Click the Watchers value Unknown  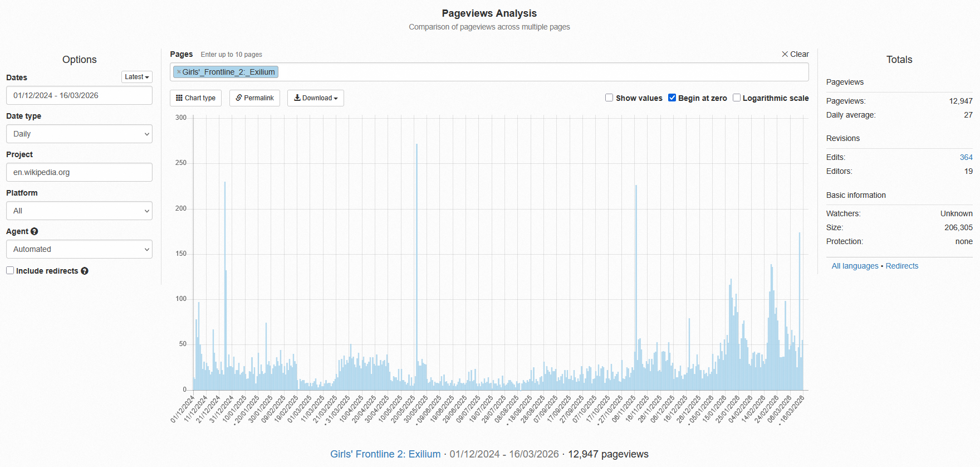(x=957, y=213)
